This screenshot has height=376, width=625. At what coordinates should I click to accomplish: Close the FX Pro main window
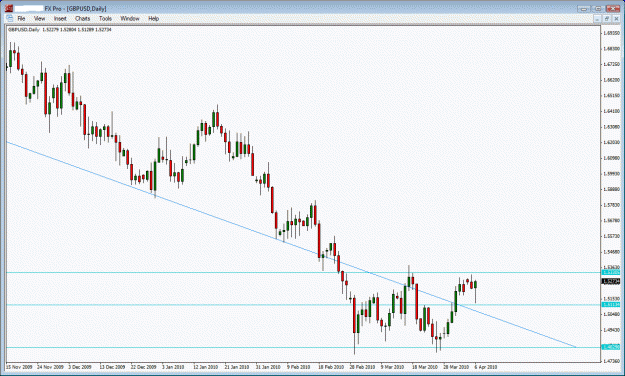click(613, 8)
